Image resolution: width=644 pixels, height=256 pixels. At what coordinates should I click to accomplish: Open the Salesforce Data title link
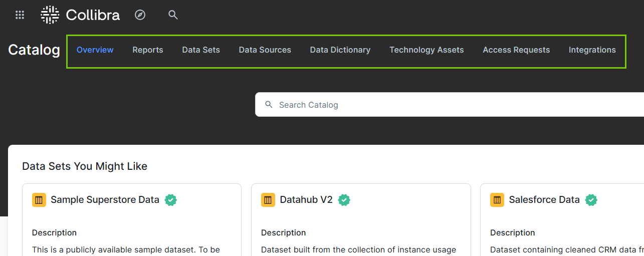click(x=544, y=200)
